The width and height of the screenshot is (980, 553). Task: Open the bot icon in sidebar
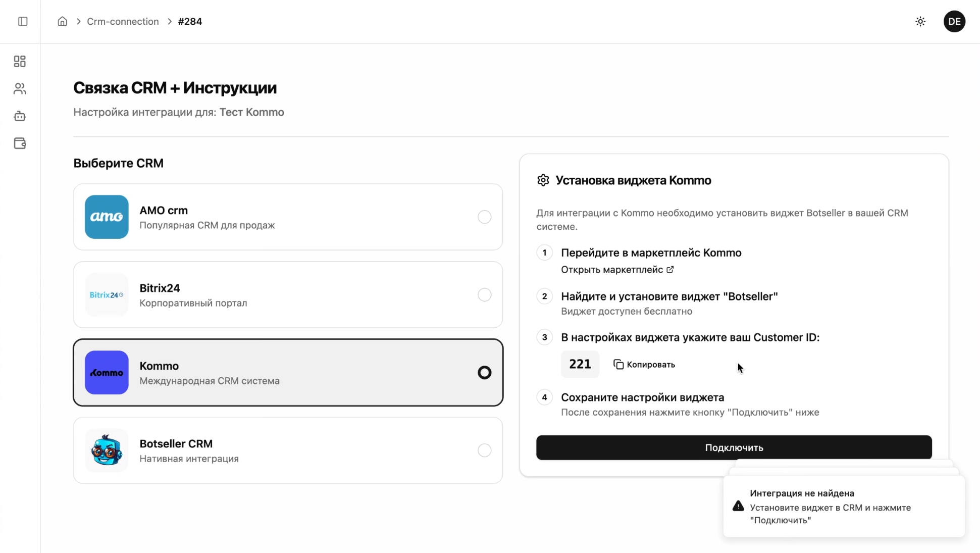(x=20, y=116)
